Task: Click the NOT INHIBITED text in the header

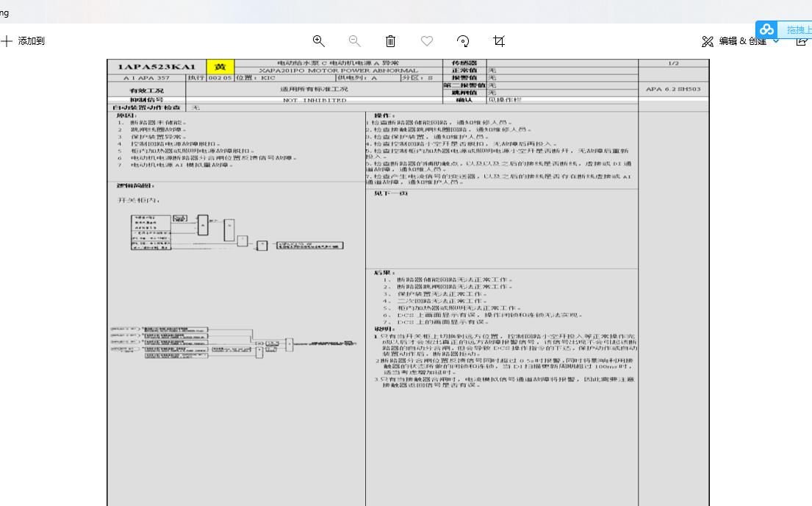Action: coord(315,100)
